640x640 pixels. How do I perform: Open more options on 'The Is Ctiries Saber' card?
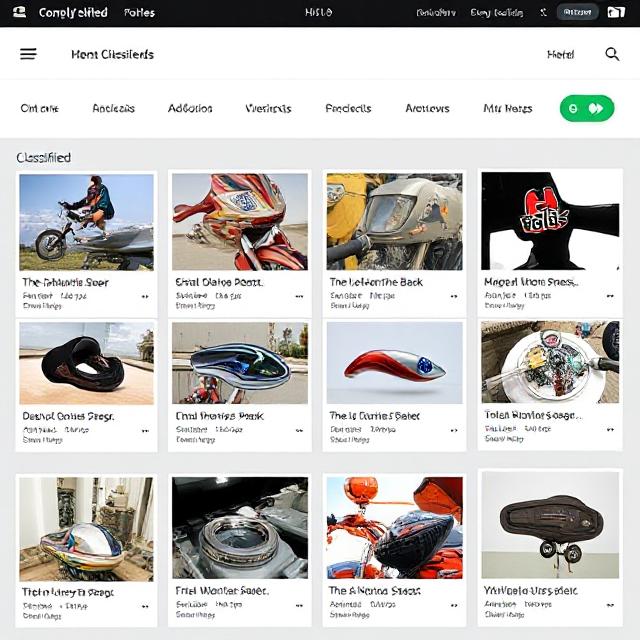pyautogui.click(x=453, y=430)
